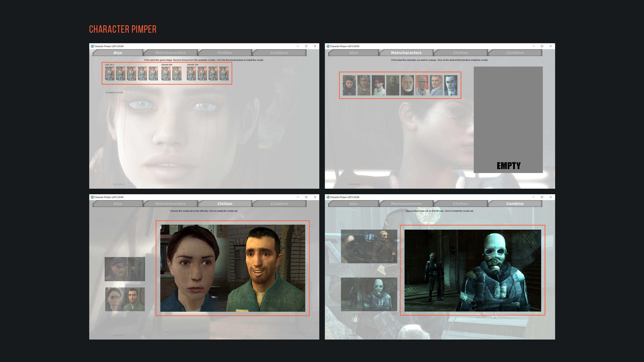
Task: Click "Choose the model set" instruction in combine soldier window
Action: (440, 211)
